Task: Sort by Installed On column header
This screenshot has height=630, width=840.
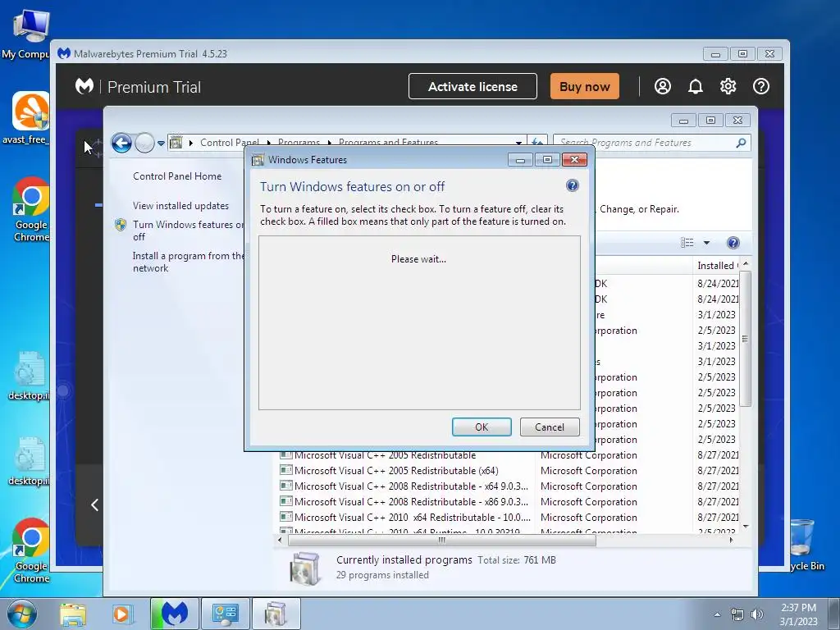Action: (x=717, y=266)
